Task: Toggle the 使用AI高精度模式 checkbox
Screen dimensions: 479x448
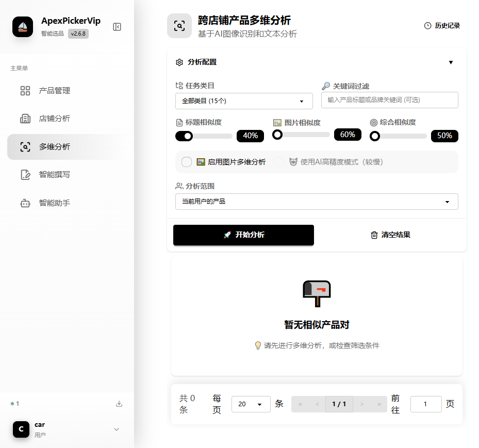Action: tap(279, 162)
